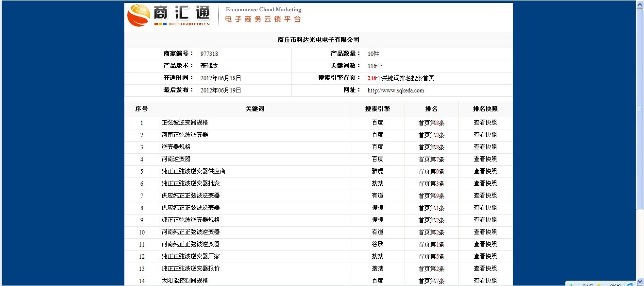View snapshot for 纯正正弦波逆变器厂家
This screenshot has width=644, height=286.
coord(485,256)
